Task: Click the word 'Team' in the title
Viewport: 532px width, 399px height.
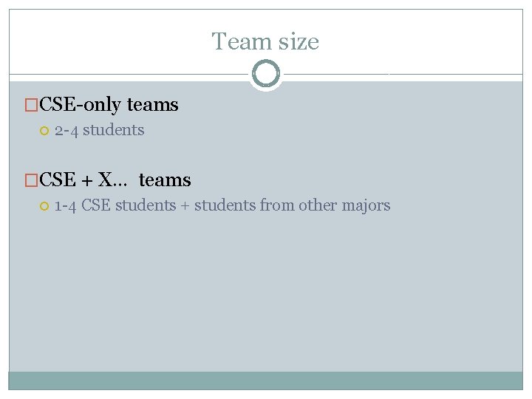Action: pos(242,41)
